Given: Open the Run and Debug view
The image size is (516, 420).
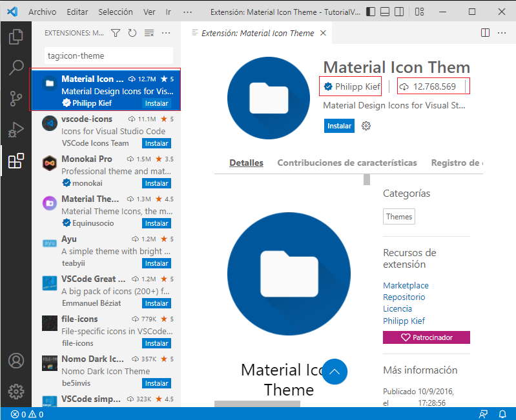Looking at the screenshot, I should 15,130.
